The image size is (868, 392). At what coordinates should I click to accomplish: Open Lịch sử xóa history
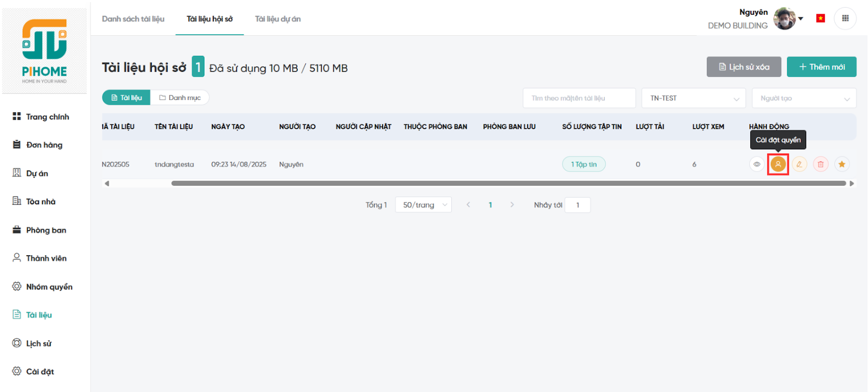click(744, 67)
